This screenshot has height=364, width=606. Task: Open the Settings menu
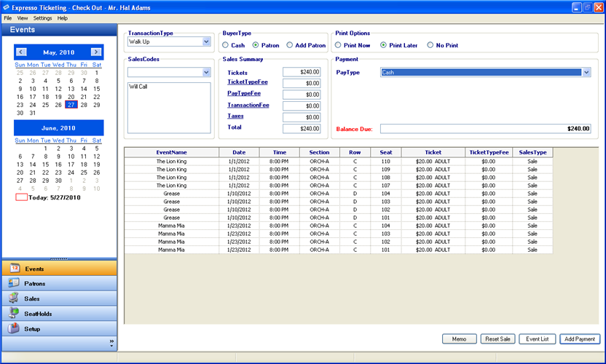[x=42, y=18]
